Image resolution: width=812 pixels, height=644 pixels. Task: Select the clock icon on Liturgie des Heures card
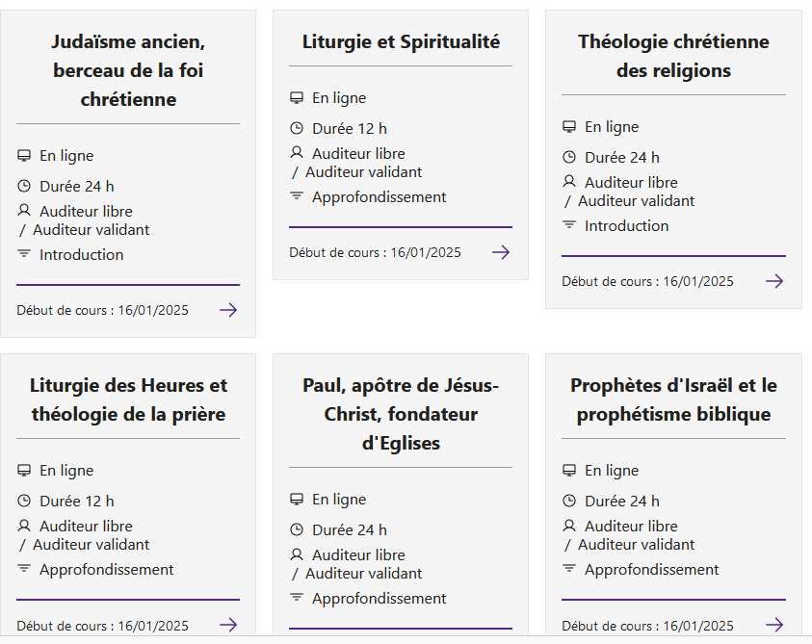tap(24, 501)
